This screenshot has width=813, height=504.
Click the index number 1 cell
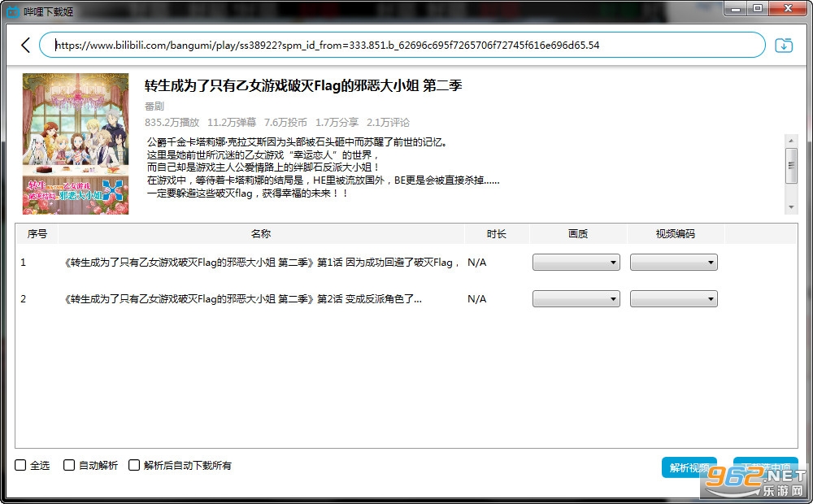tap(23, 263)
